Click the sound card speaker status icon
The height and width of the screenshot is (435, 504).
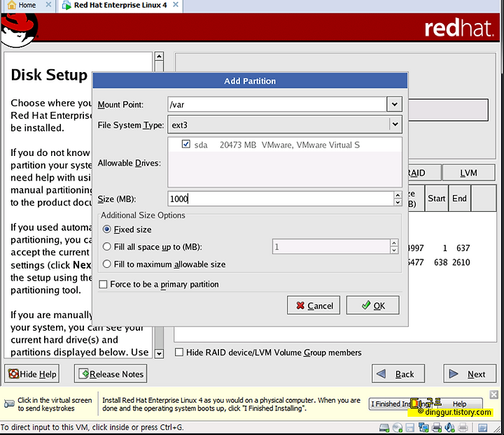[449, 427]
